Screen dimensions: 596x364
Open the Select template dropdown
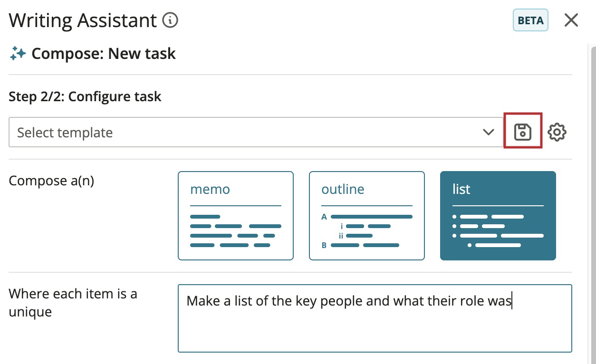(x=256, y=132)
